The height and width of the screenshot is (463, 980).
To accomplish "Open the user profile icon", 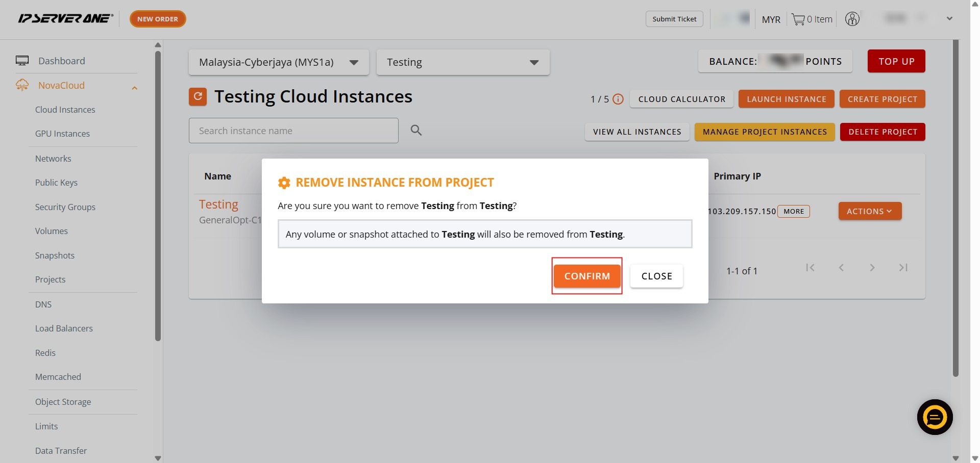I will tap(852, 19).
